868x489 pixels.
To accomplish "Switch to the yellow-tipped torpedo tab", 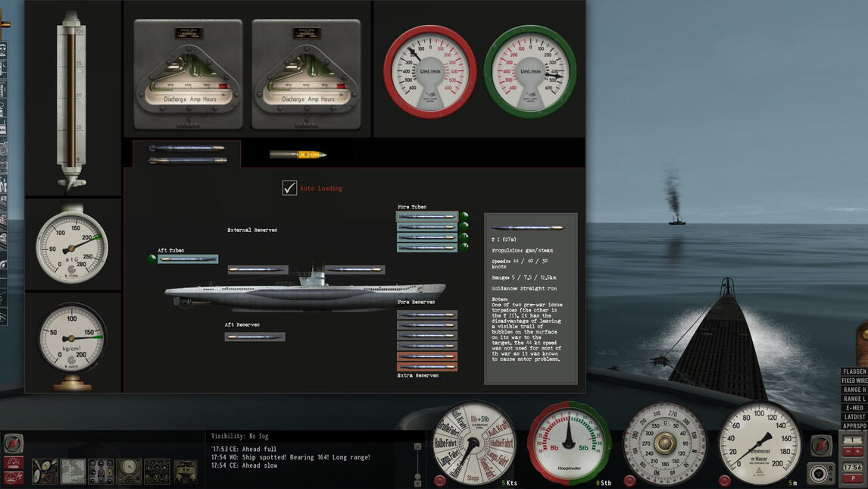I will pyautogui.click(x=298, y=153).
